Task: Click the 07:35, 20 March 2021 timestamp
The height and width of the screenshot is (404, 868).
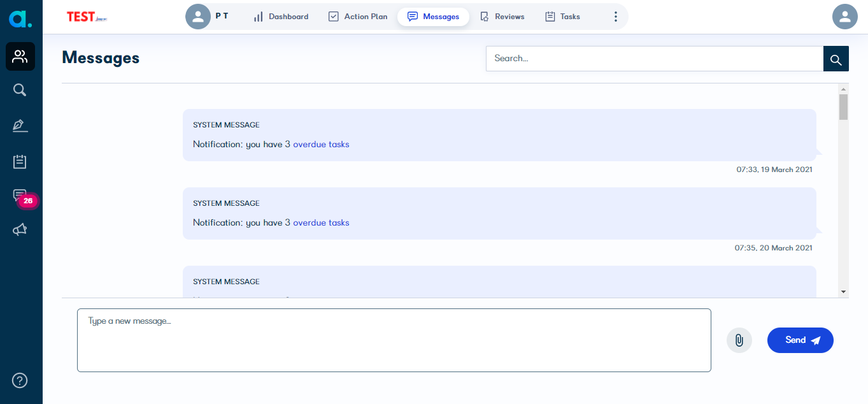Action: pyautogui.click(x=773, y=248)
